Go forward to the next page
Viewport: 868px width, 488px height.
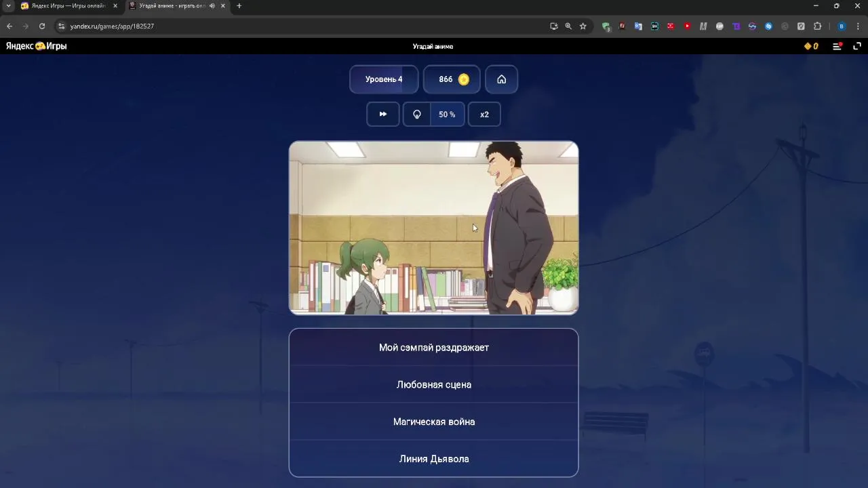click(x=26, y=26)
